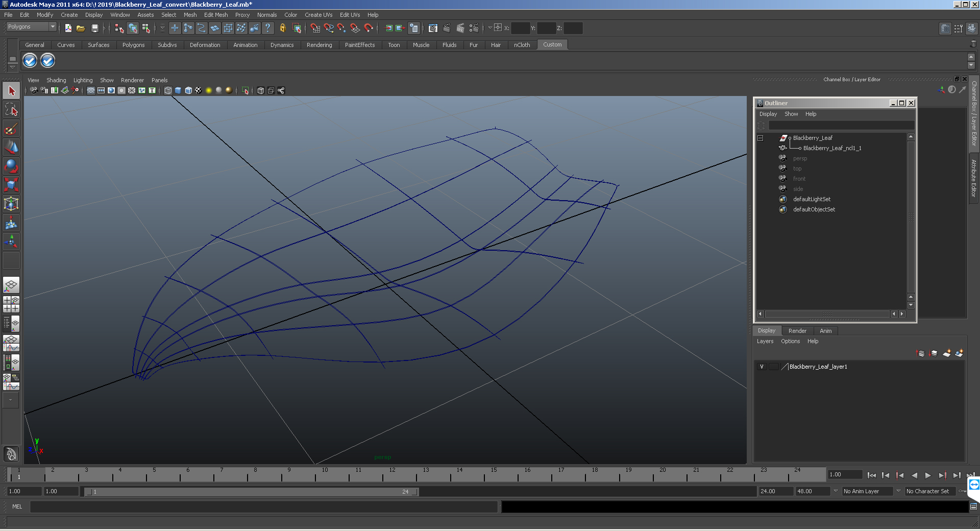Open the shelf options arrow menu
The width and height of the screenshot is (980, 531).
(x=13, y=67)
